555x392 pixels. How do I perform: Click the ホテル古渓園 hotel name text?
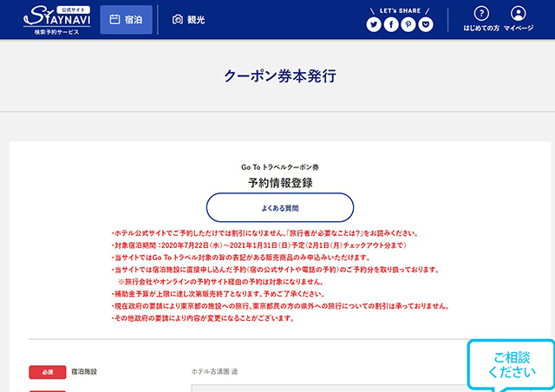(x=215, y=371)
